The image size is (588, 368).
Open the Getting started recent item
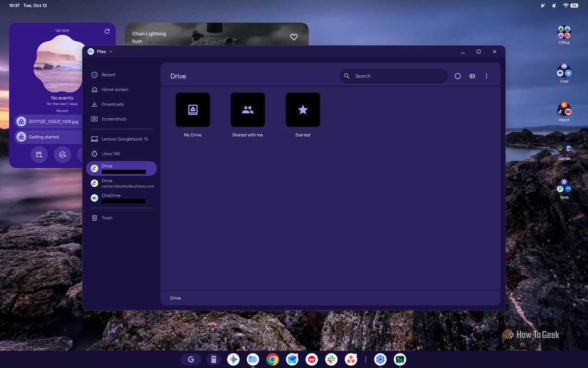(x=49, y=137)
